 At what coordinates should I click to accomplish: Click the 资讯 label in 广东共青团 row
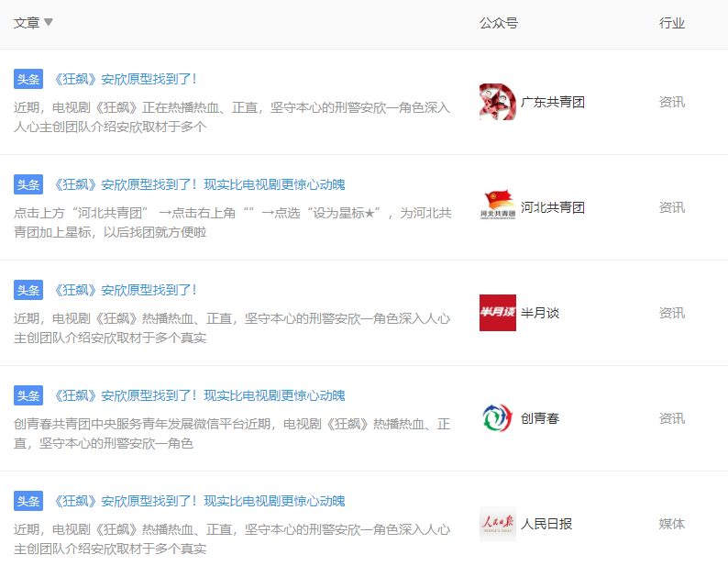tap(671, 102)
